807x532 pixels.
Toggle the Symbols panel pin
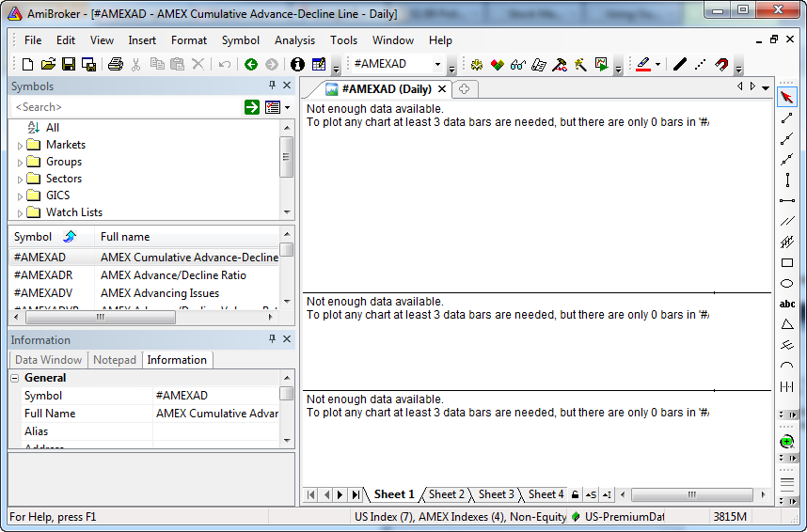(272, 86)
